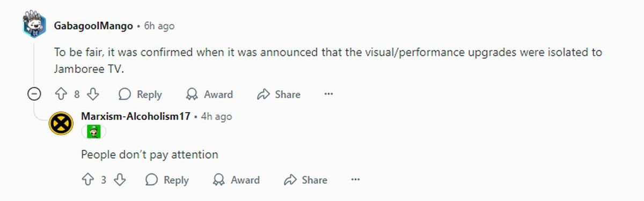Open the GabagoolMango username link
This screenshot has width=644, height=201.
click(x=93, y=26)
